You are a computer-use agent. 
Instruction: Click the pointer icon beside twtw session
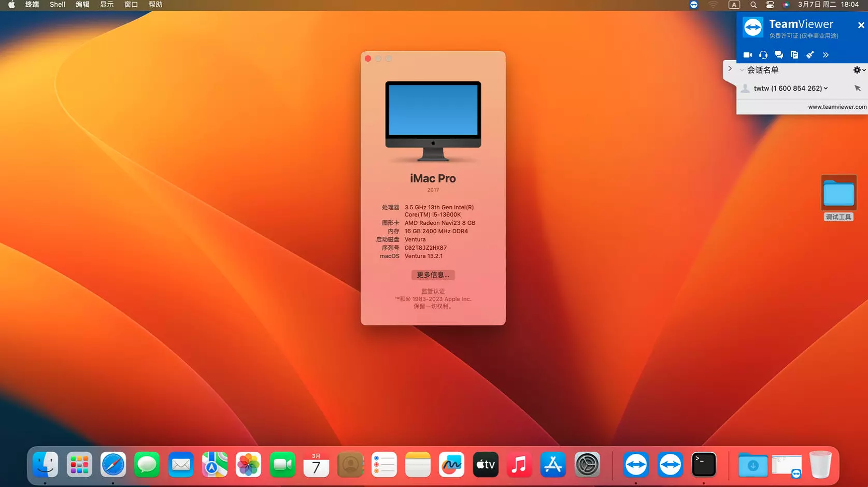pyautogui.click(x=857, y=88)
